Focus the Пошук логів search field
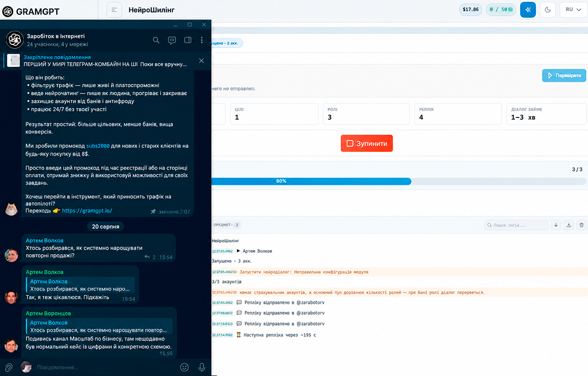Image resolution: width=588 pixels, height=376 pixels. pyautogui.click(x=516, y=225)
